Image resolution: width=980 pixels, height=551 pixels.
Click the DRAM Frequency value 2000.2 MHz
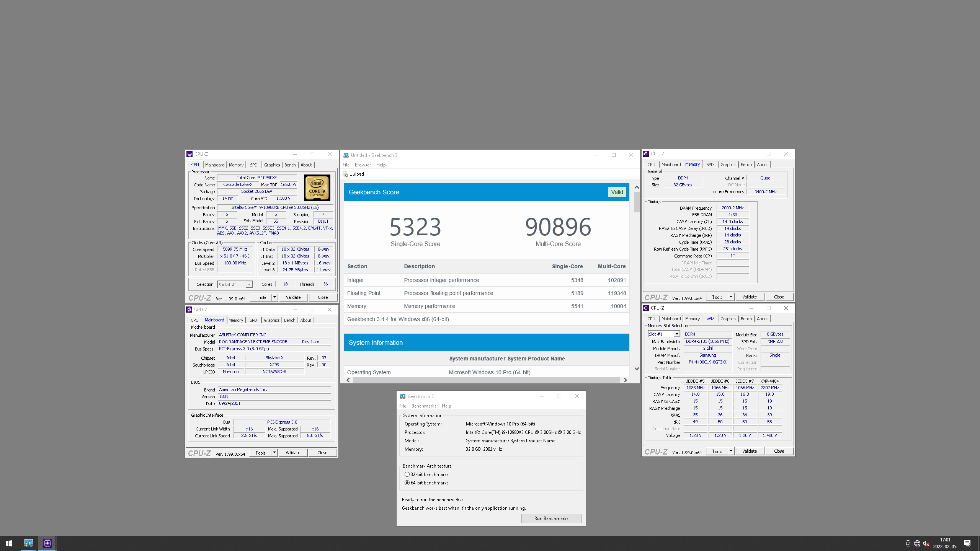(732, 208)
